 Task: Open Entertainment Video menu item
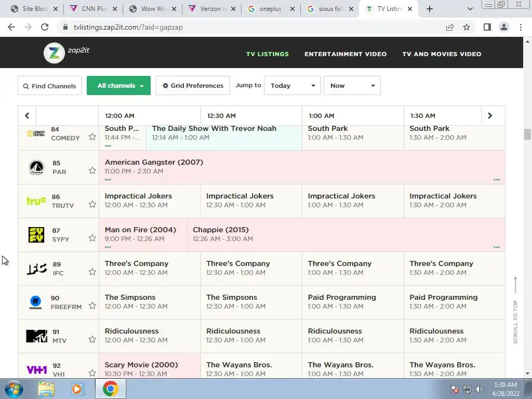pos(345,54)
